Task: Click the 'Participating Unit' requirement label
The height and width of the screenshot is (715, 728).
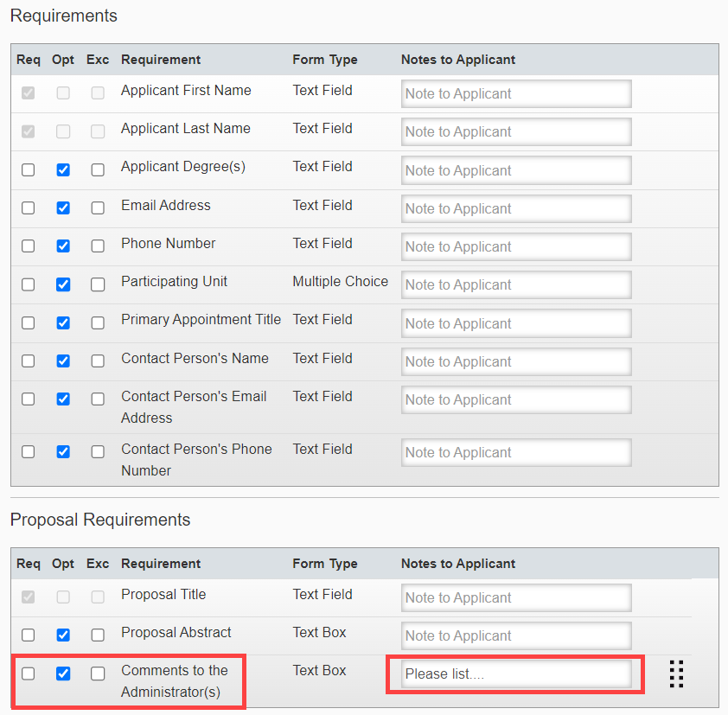Action: pyautogui.click(x=174, y=282)
